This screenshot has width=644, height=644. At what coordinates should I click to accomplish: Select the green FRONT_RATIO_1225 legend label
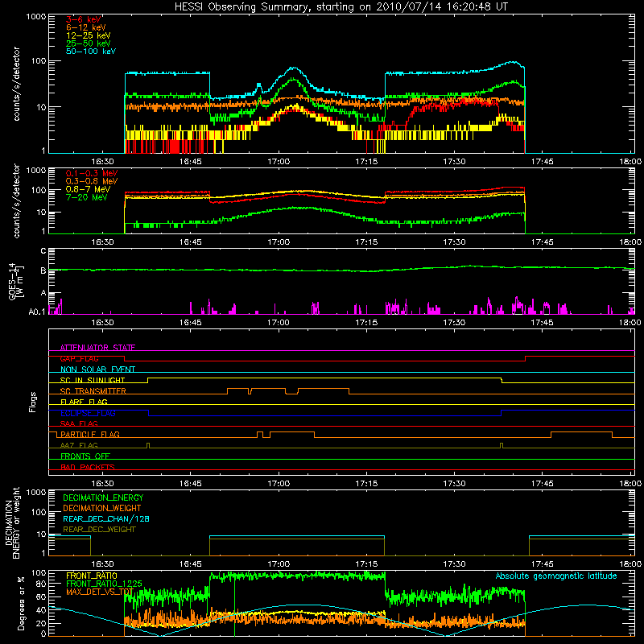tap(104, 584)
